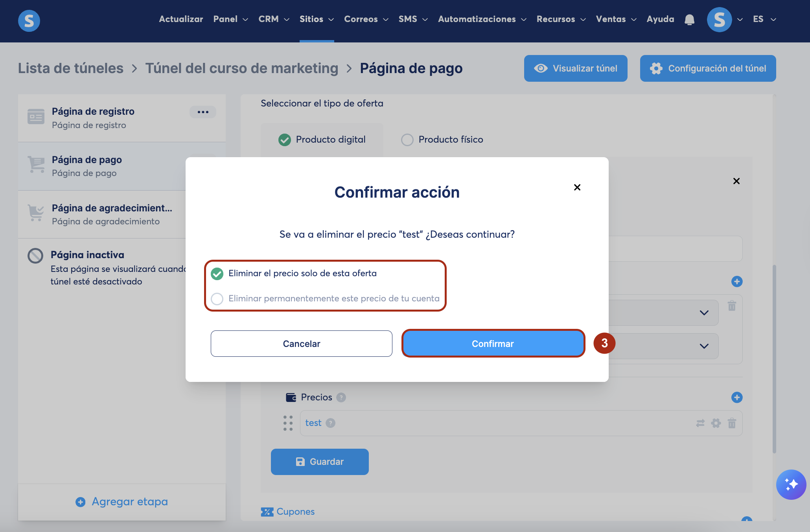810x532 pixels.
Task: Click the notification bell icon
Action: coord(689,20)
